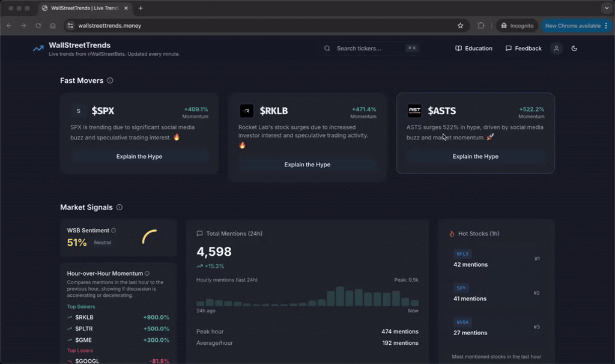Click the browser forward arrow
The image size is (615, 364).
[x=23, y=25]
